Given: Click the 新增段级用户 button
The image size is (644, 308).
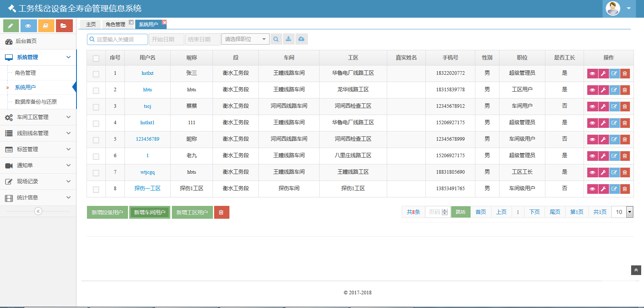Looking at the screenshot, I should 107,212.
